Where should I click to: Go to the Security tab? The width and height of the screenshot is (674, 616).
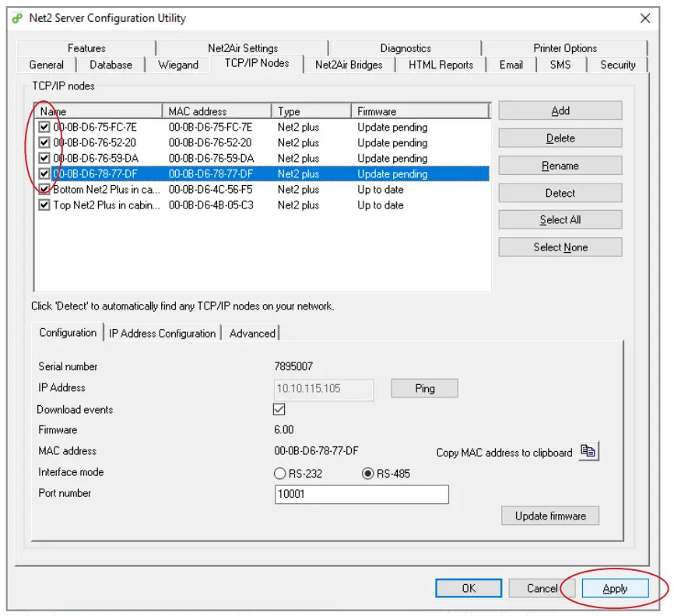click(x=618, y=65)
